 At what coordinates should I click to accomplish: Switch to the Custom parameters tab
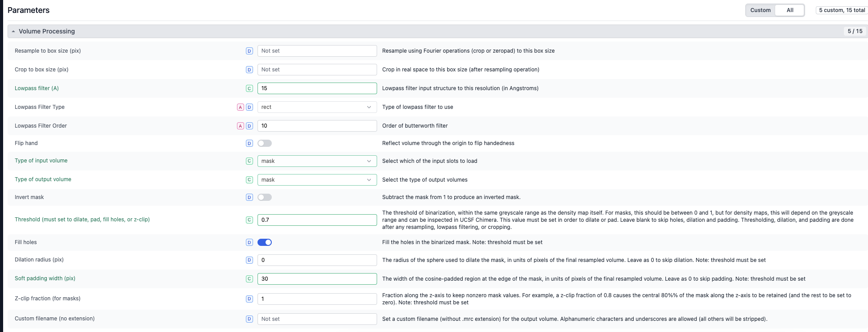click(760, 10)
